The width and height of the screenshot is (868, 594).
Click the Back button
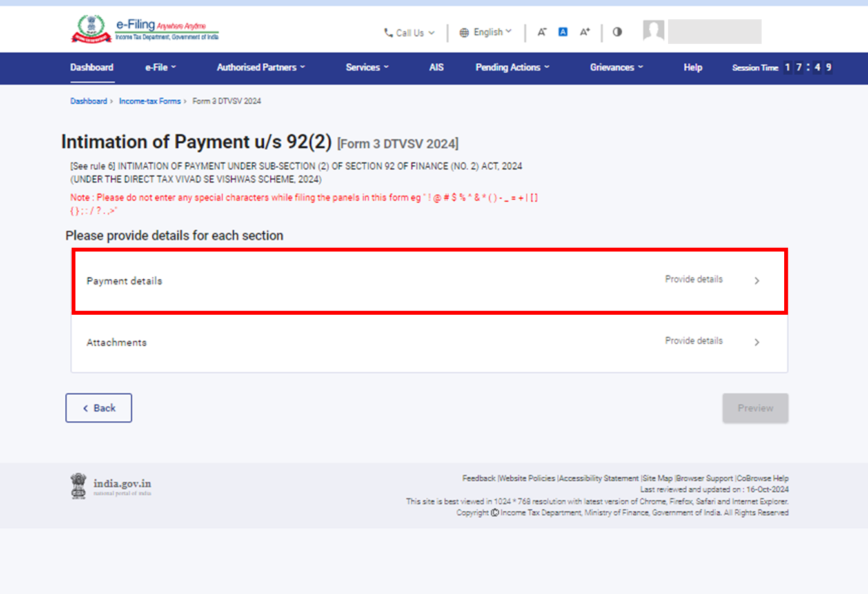(98, 408)
